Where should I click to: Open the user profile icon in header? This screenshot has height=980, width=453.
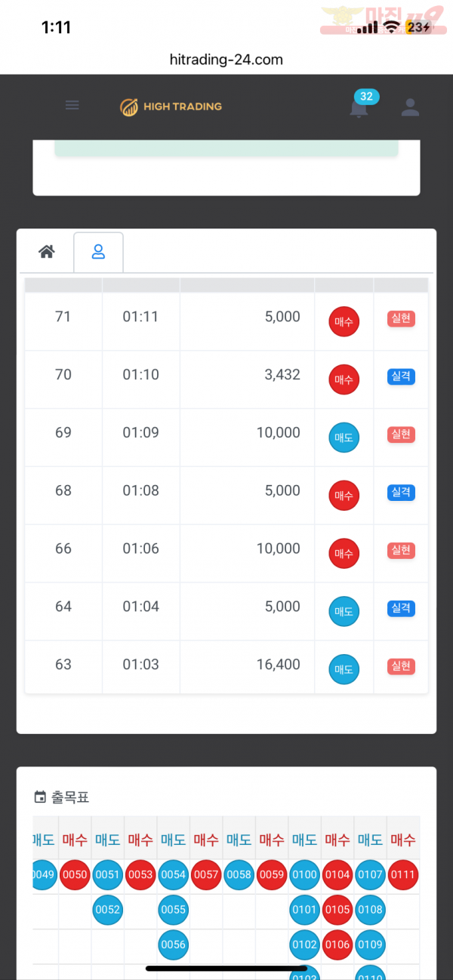(x=410, y=107)
